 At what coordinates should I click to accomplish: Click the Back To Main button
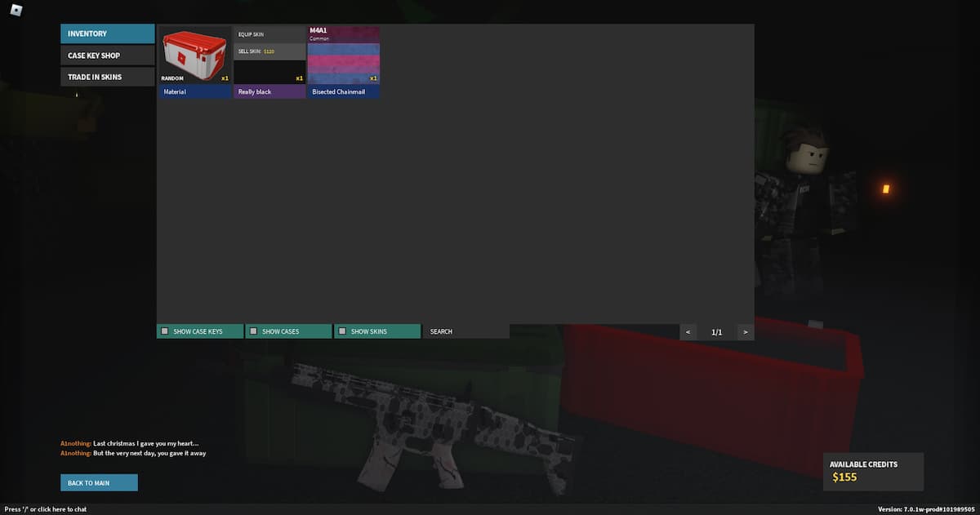99,482
